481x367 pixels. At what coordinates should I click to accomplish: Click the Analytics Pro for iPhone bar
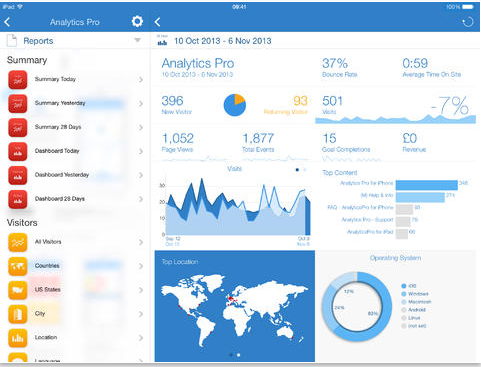pyautogui.click(x=427, y=185)
